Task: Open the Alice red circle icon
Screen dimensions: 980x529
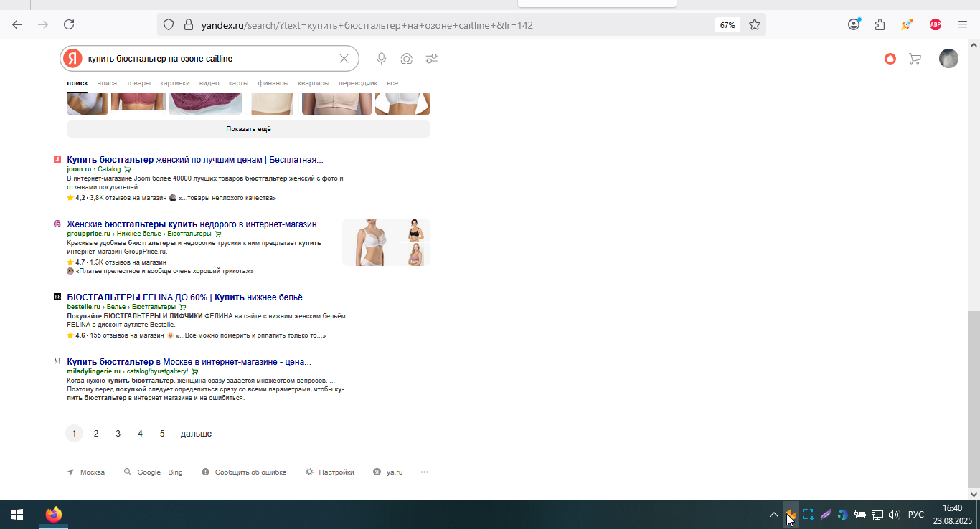Action: (x=890, y=59)
